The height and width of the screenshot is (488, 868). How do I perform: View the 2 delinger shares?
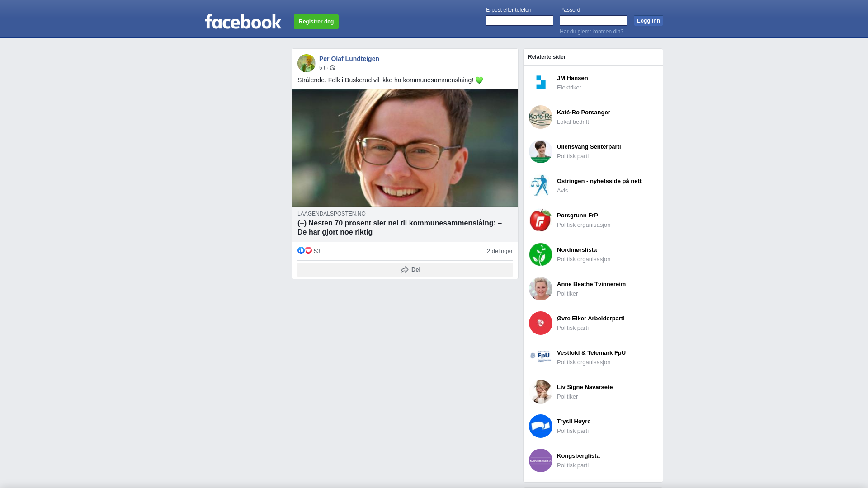500,251
